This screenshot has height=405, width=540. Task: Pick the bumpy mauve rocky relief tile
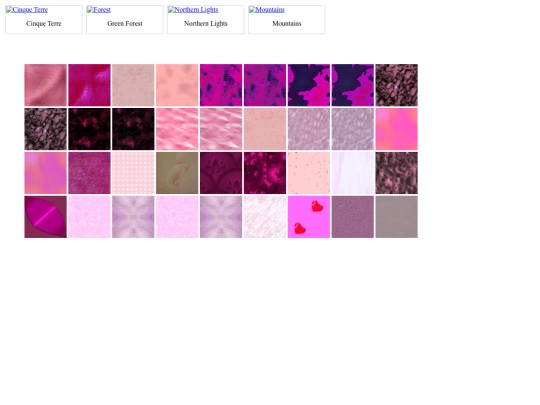click(397, 173)
